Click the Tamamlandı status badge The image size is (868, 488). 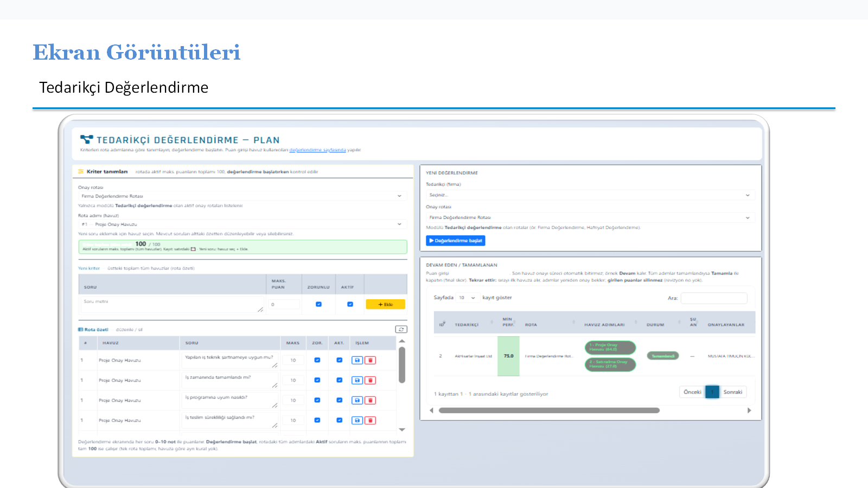click(663, 356)
